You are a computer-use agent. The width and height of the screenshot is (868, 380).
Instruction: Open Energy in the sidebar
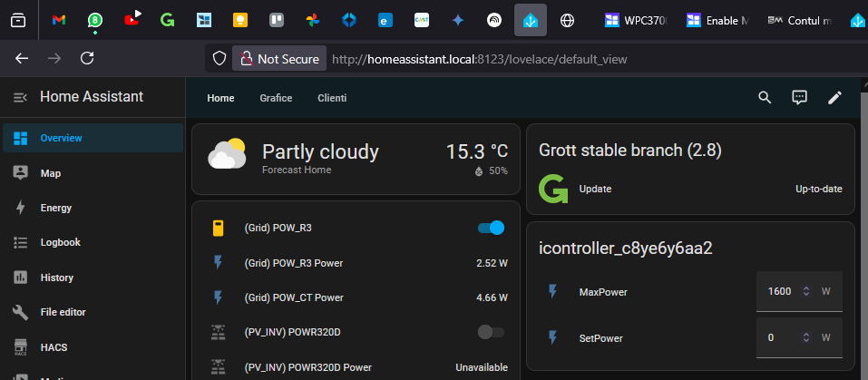55,208
